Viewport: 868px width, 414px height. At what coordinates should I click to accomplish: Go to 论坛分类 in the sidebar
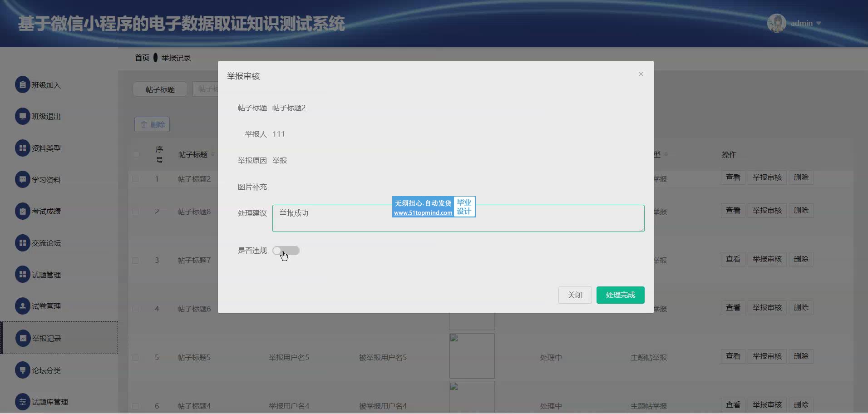pos(46,370)
